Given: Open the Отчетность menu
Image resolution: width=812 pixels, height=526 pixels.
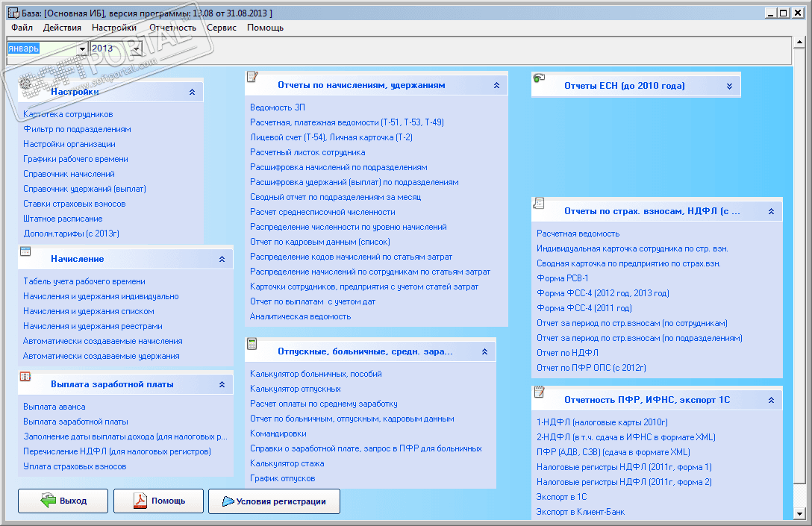Looking at the screenshot, I should click(x=172, y=28).
